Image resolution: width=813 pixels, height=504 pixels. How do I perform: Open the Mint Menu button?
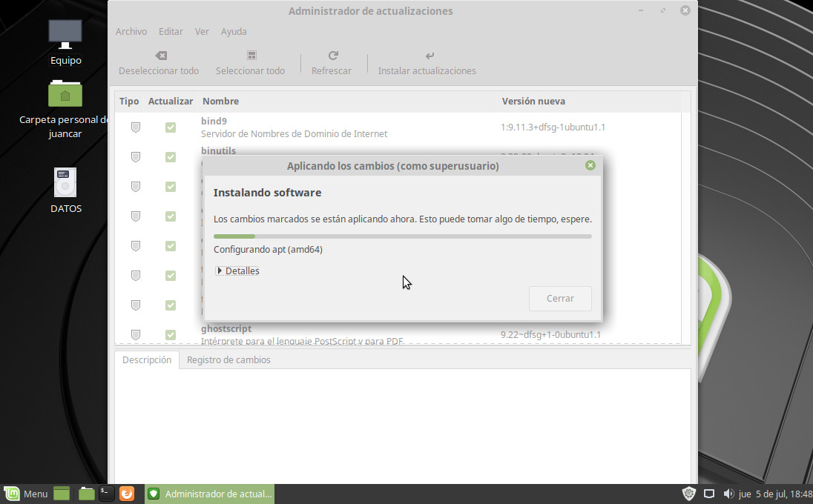click(26, 494)
